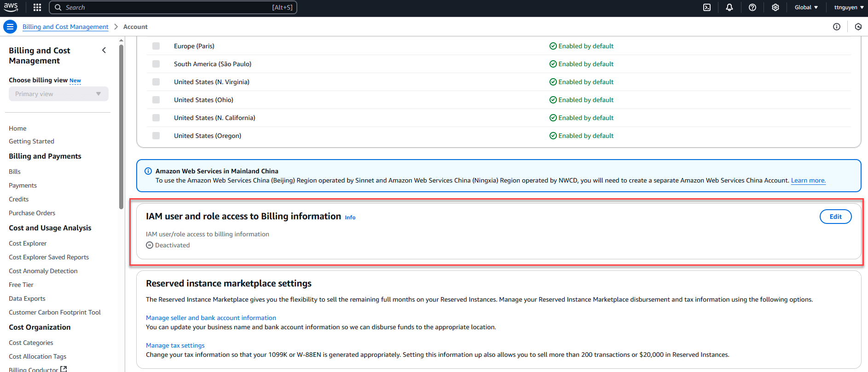Open the Manage tax settings link

(x=175, y=345)
